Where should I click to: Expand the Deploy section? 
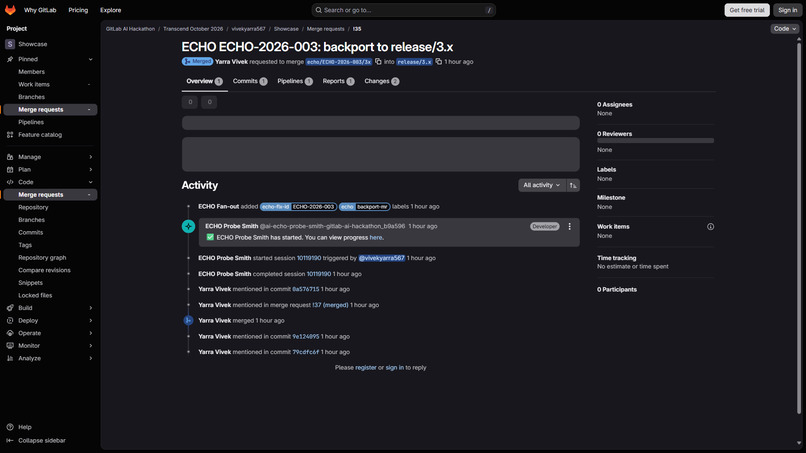[x=90, y=320]
